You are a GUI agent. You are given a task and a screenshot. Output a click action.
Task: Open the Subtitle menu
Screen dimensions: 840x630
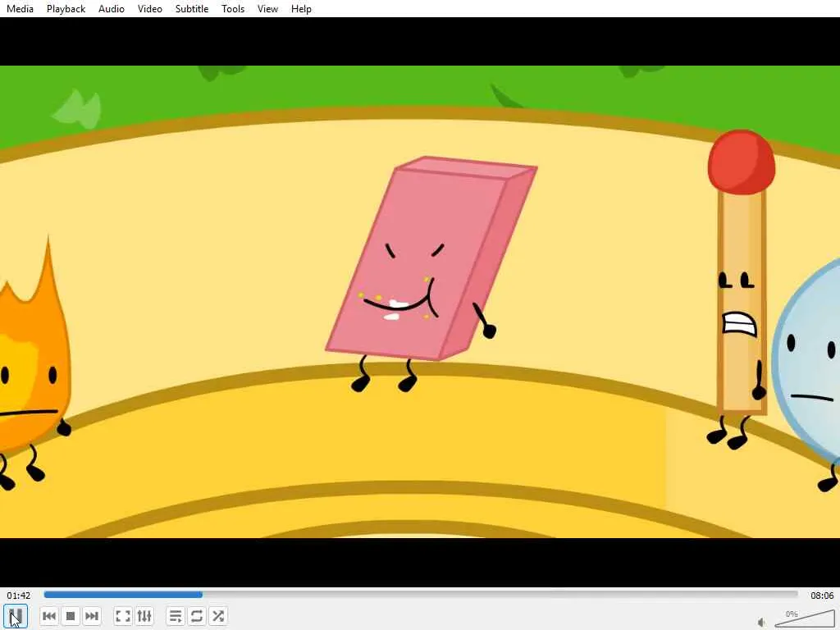[x=192, y=8]
